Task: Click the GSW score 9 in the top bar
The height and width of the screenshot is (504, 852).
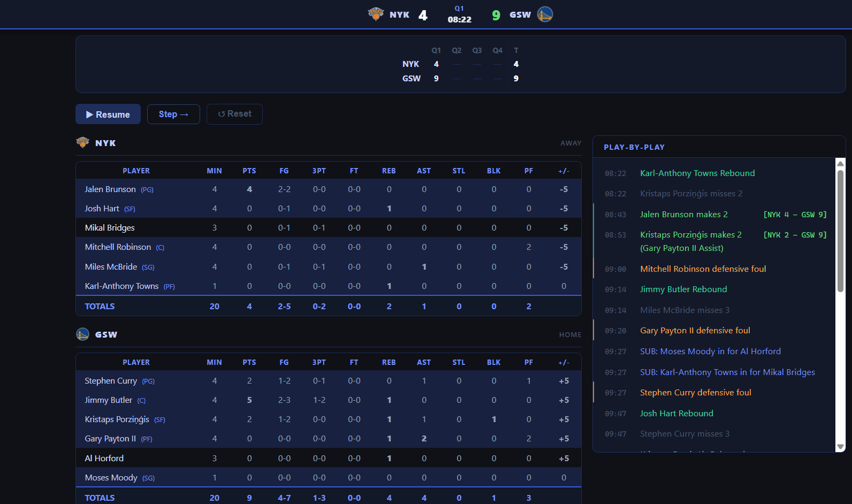Action: pyautogui.click(x=496, y=15)
